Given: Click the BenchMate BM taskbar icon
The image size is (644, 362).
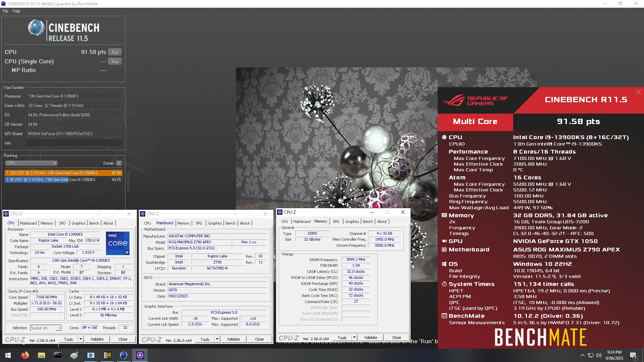Looking at the screenshot, I should (x=107, y=355).
